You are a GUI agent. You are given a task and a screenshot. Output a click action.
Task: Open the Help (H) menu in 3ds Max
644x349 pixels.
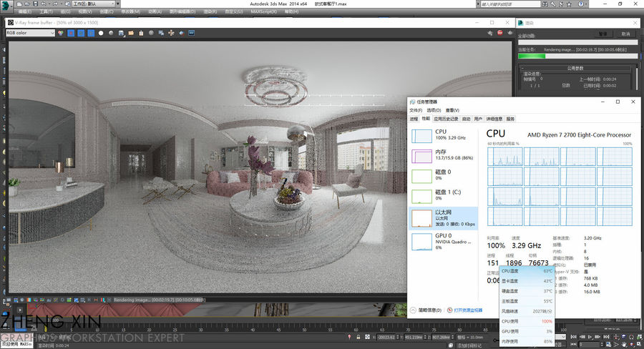tap(291, 11)
